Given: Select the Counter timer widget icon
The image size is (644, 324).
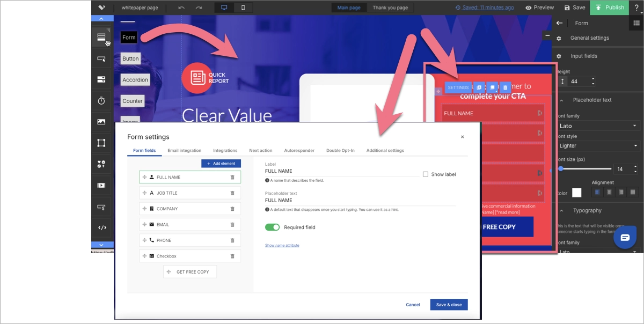Looking at the screenshot, I should (x=101, y=101).
